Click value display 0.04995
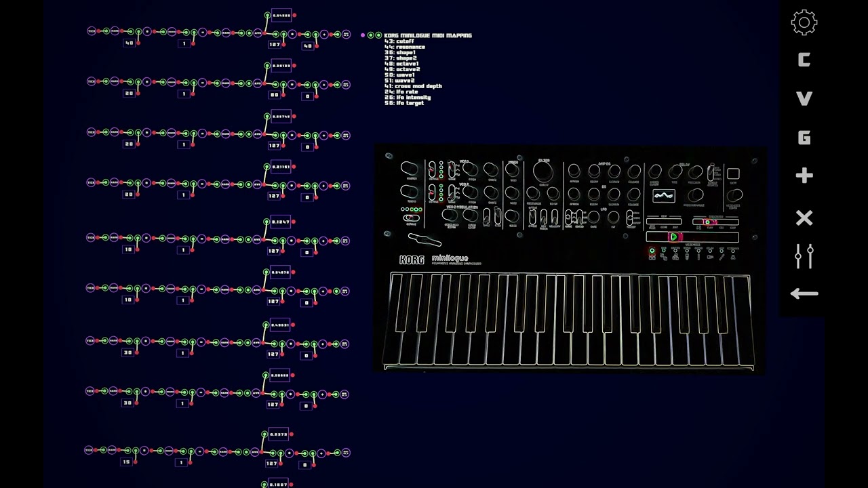Viewport: 868px width, 488px height. (x=281, y=15)
